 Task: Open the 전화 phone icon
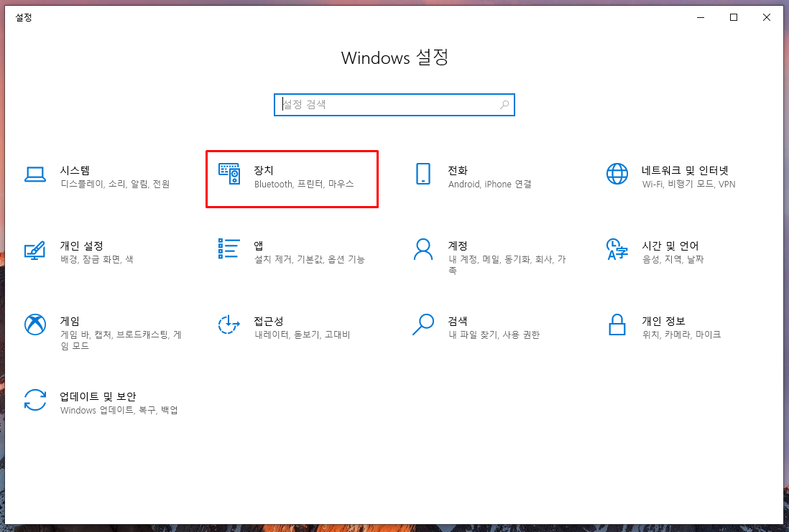coord(423,174)
